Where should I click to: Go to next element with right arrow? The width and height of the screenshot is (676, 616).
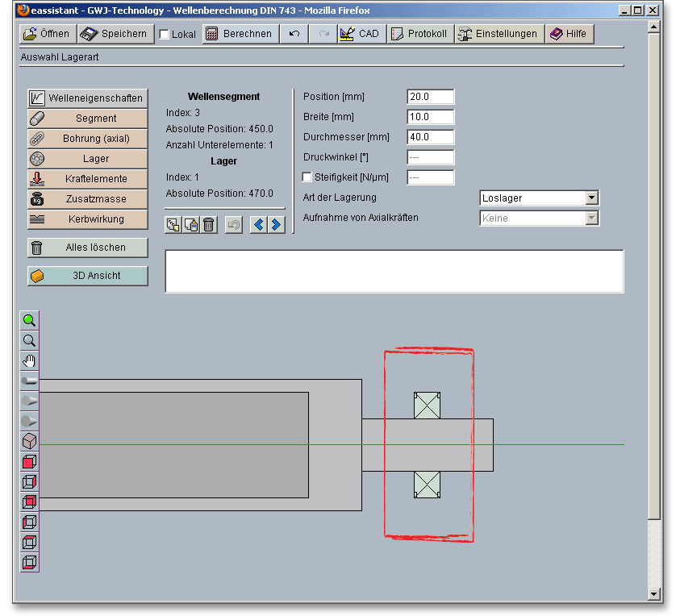click(276, 224)
